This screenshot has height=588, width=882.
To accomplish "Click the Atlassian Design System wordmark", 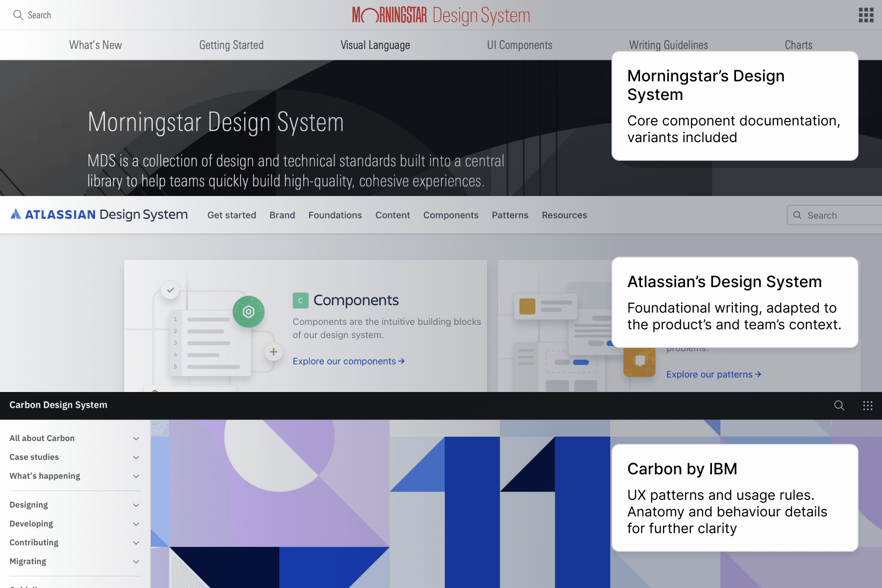I will pos(106,215).
